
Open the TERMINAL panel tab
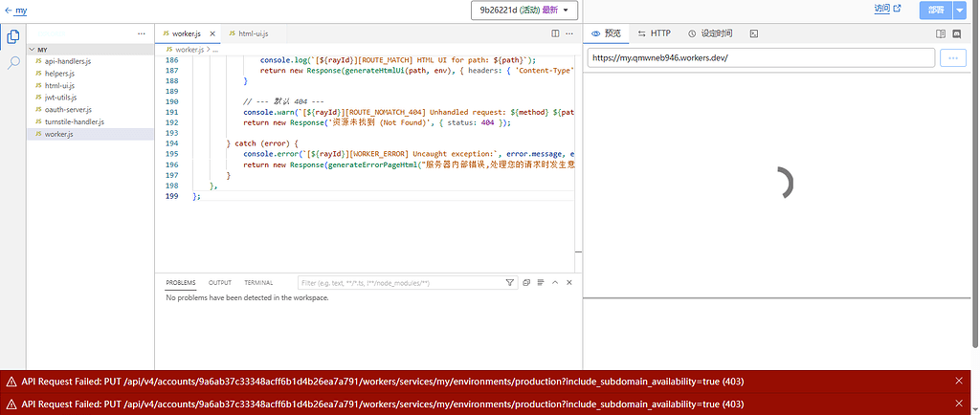(x=258, y=283)
